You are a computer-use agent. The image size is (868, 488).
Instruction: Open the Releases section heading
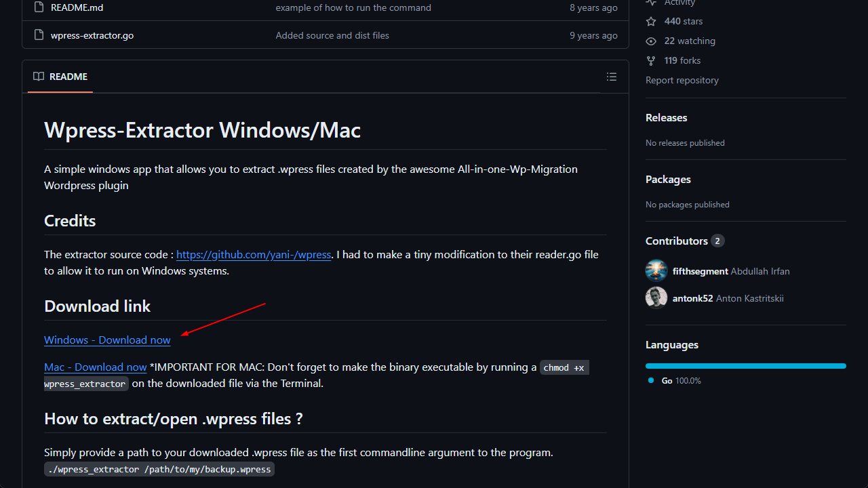pos(666,117)
